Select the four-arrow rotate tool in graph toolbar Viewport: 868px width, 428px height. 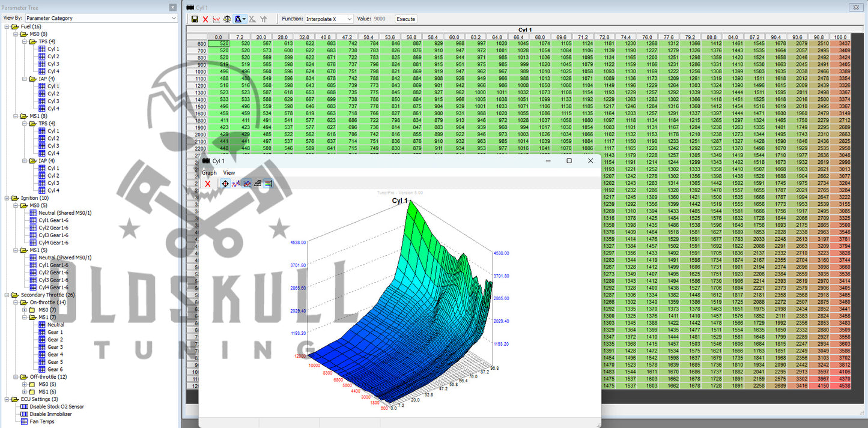225,184
